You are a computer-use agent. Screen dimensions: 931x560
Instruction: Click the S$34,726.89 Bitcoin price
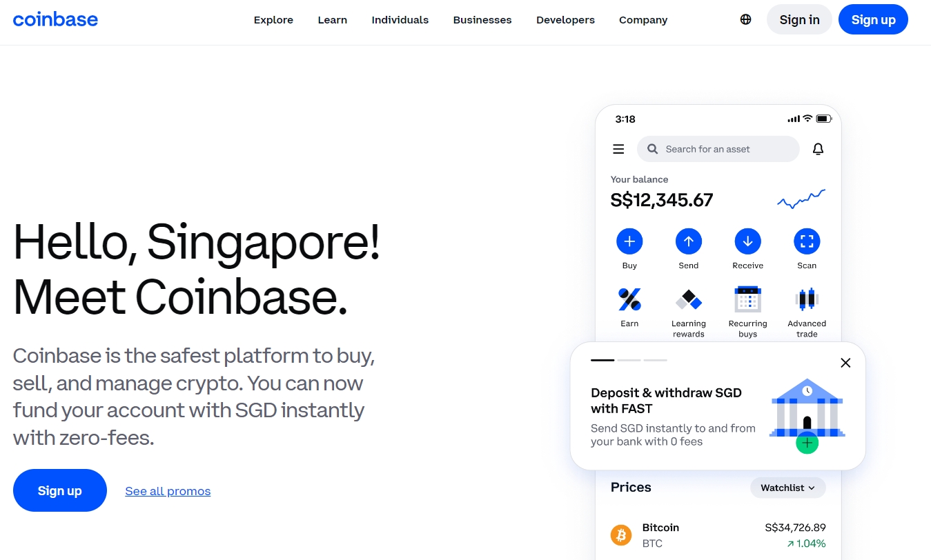point(795,528)
